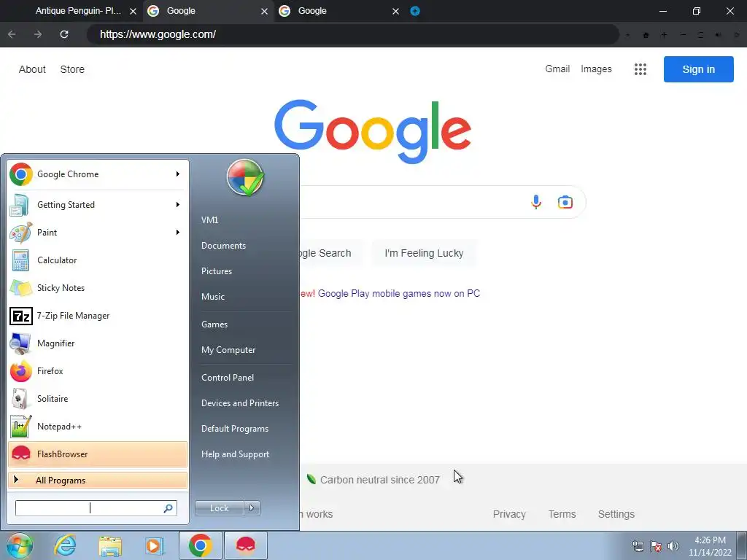Open Control Panel
Viewport: 747px width, 560px height.
[x=228, y=378]
